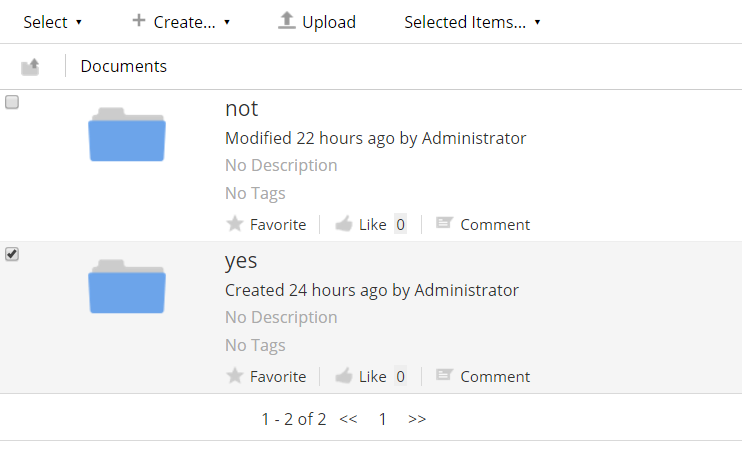Click the Like thumbs-up for 'yes' folder
Image resolution: width=742 pixels, height=474 pixels.
(x=344, y=376)
